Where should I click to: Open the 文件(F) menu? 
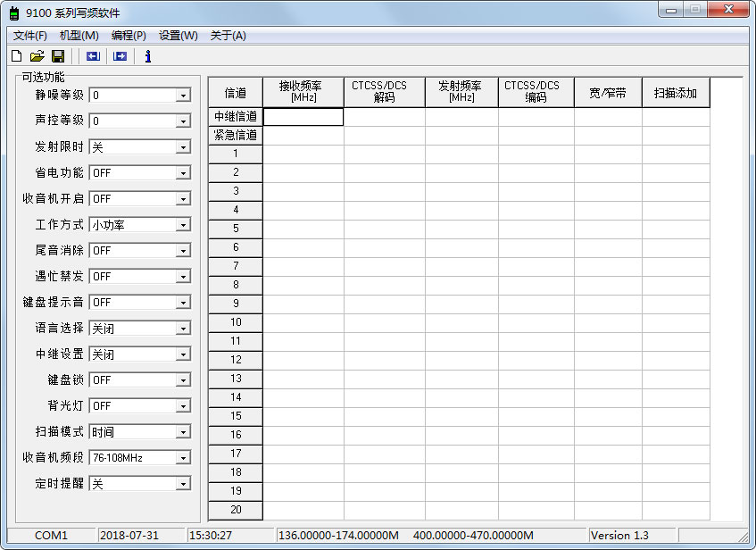pyautogui.click(x=29, y=36)
